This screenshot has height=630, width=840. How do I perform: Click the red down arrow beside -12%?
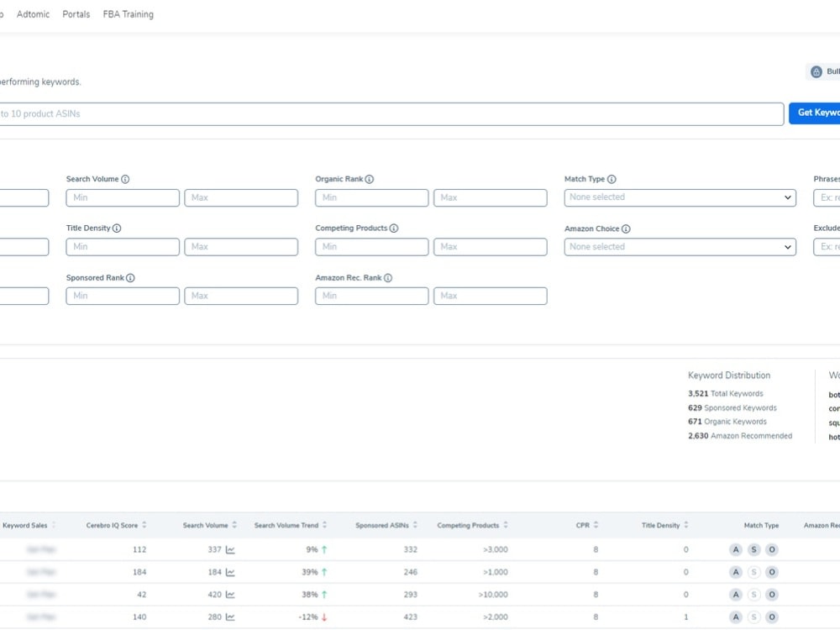tap(324, 617)
